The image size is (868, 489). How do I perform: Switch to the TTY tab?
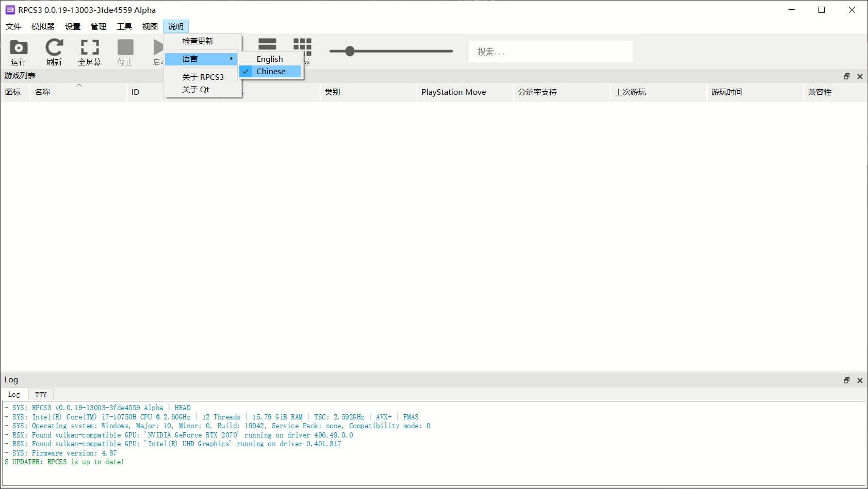pos(41,395)
